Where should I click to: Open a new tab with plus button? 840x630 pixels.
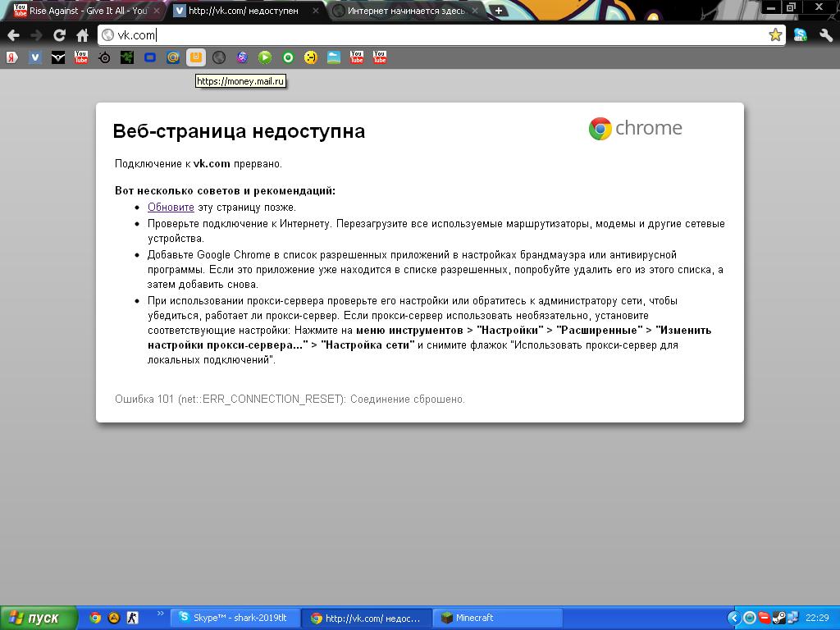(x=498, y=11)
